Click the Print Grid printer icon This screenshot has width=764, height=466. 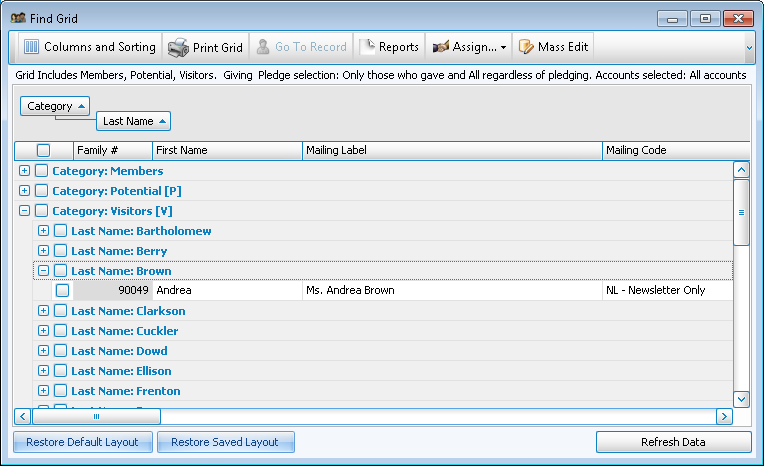coord(178,47)
